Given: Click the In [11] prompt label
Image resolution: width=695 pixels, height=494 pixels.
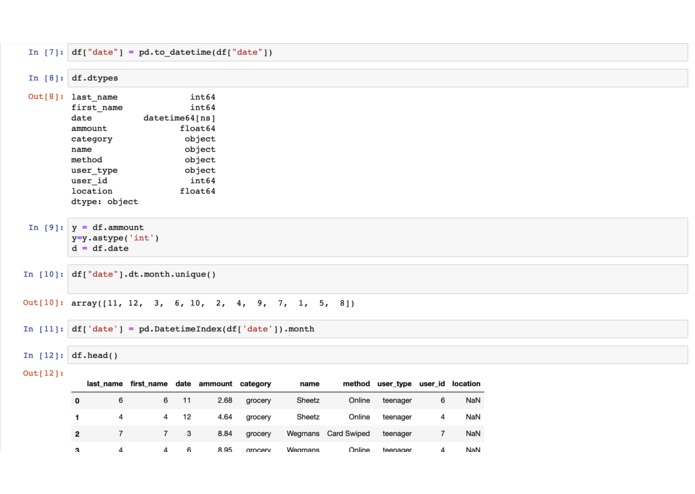Looking at the screenshot, I should point(43,329).
